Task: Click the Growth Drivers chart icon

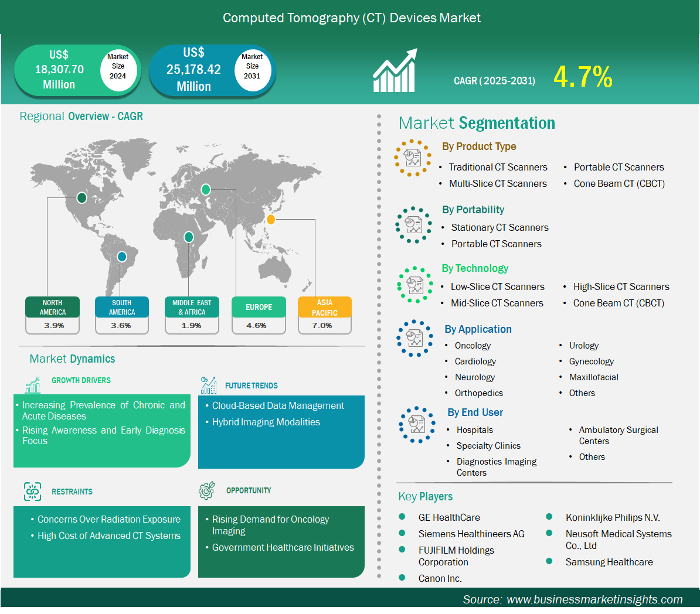Action: [33, 385]
